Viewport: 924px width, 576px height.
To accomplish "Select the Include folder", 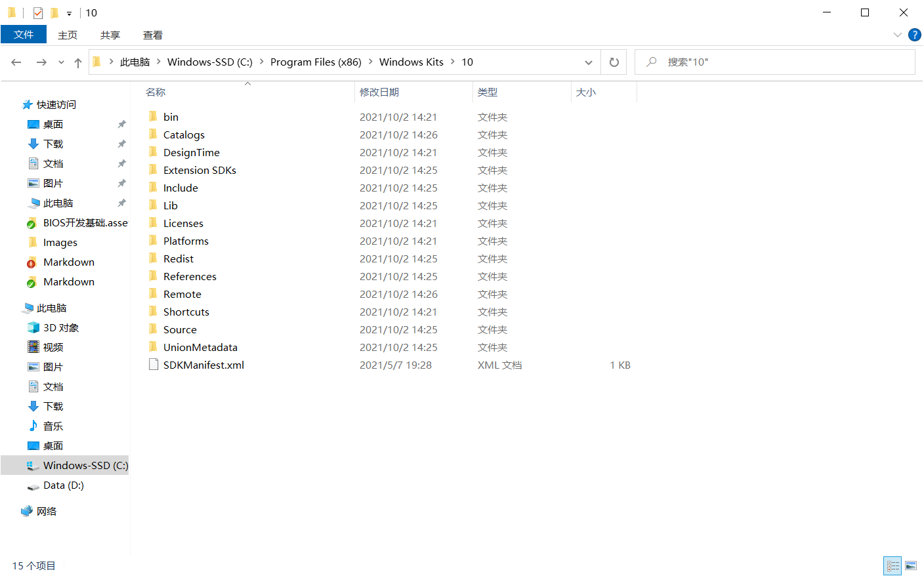I will (x=180, y=187).
